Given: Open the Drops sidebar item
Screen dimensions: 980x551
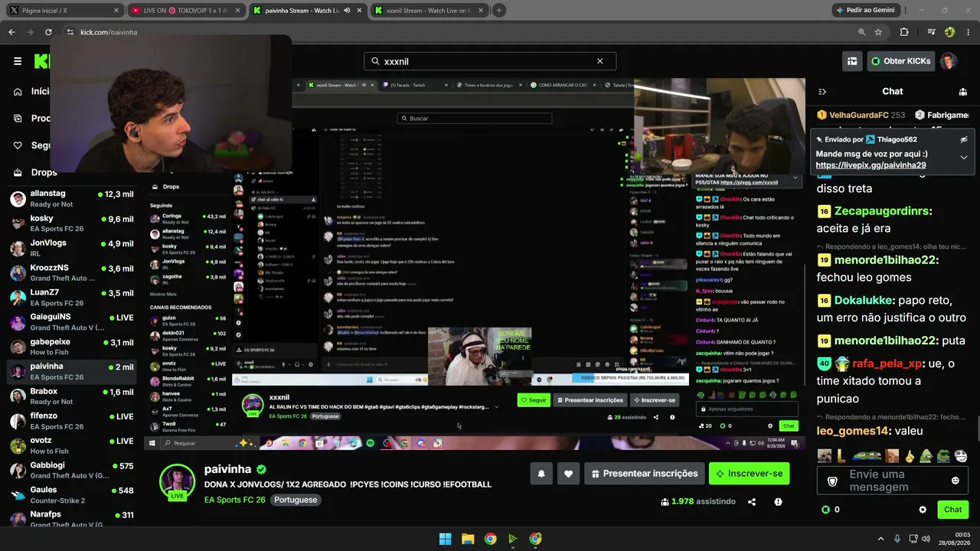Looking at the screenshot, I should [34, 173].
